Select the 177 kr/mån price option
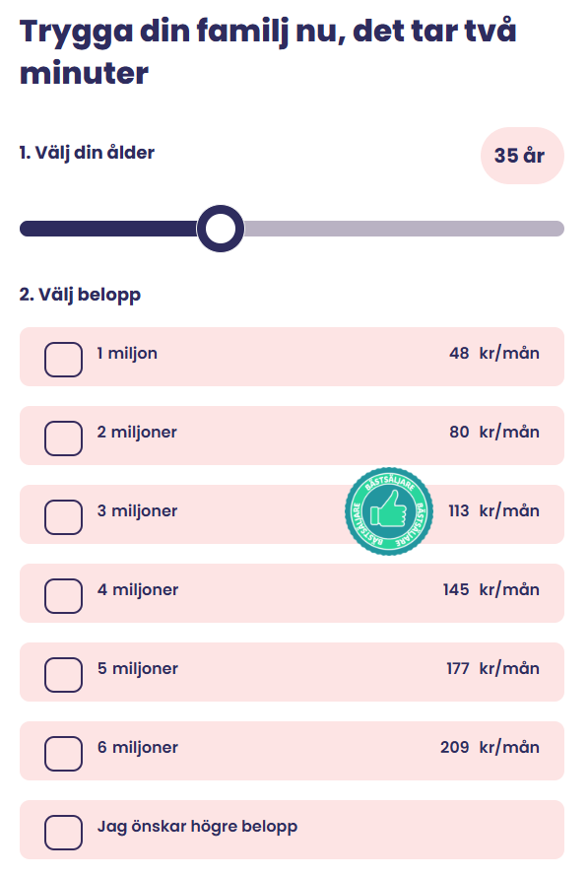Image resolution: width=588 pixels, height=876 pixels. click(293, 671)
